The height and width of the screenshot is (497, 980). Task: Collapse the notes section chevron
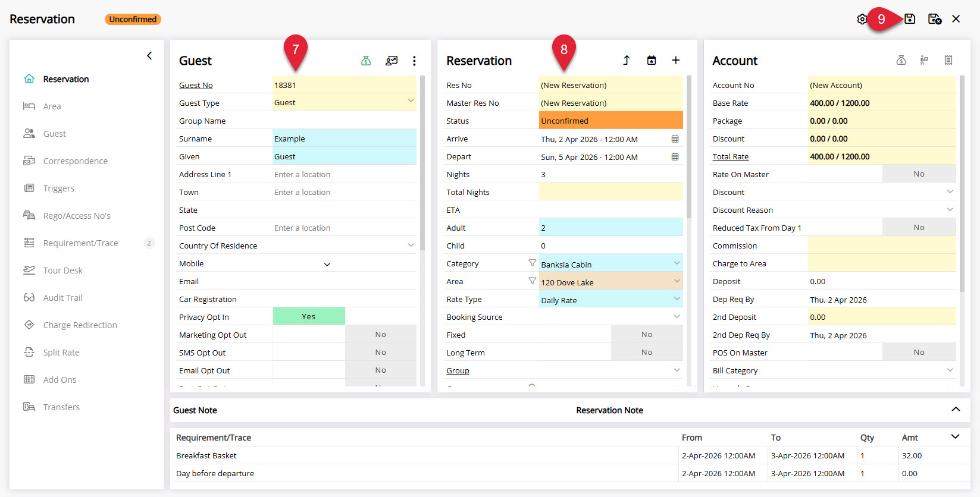tap(956, 409)
